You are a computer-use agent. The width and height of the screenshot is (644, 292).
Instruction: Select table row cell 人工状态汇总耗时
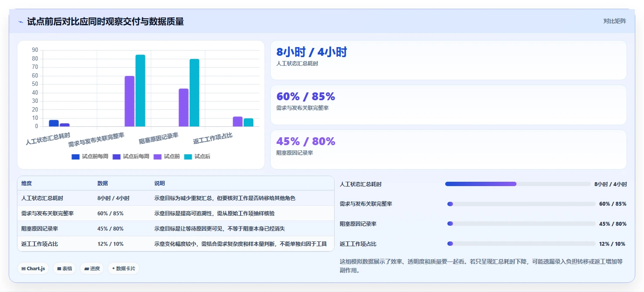pos(42,198)
